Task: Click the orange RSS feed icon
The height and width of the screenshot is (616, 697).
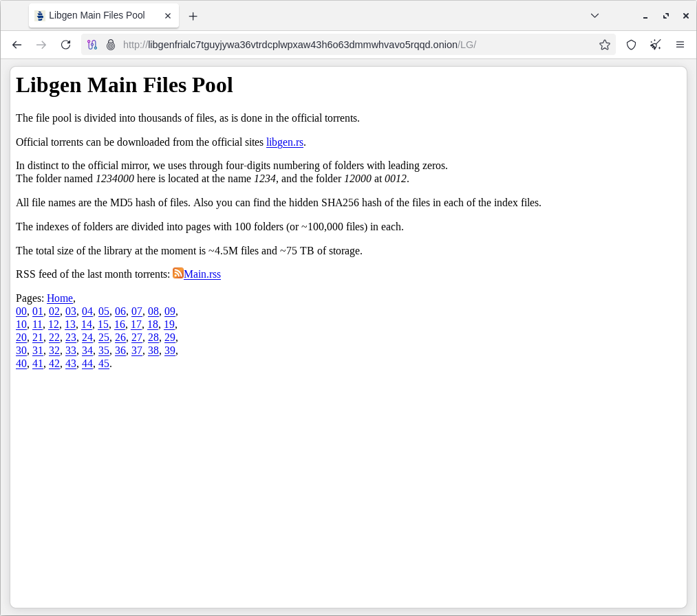Action: pyautogui.click(x=178, y=273)
